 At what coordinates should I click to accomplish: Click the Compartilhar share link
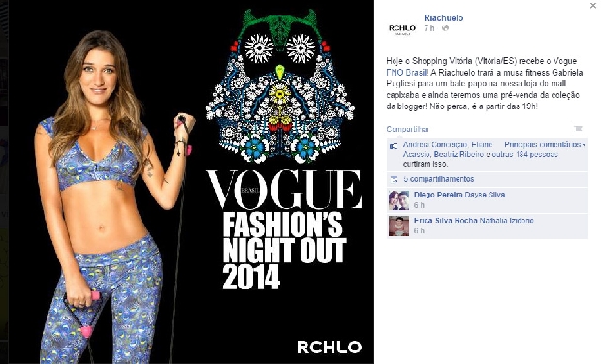coord(407,129)
